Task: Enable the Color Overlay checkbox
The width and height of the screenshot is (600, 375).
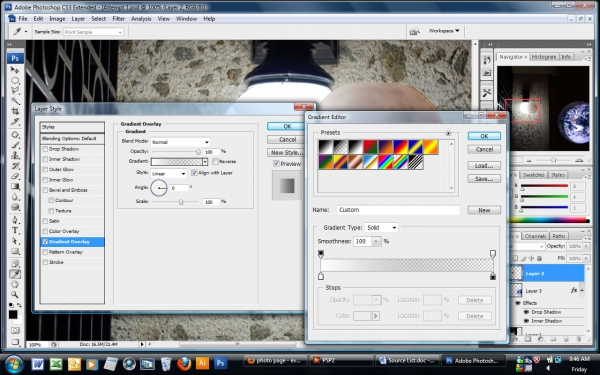Action: (45, 232)
